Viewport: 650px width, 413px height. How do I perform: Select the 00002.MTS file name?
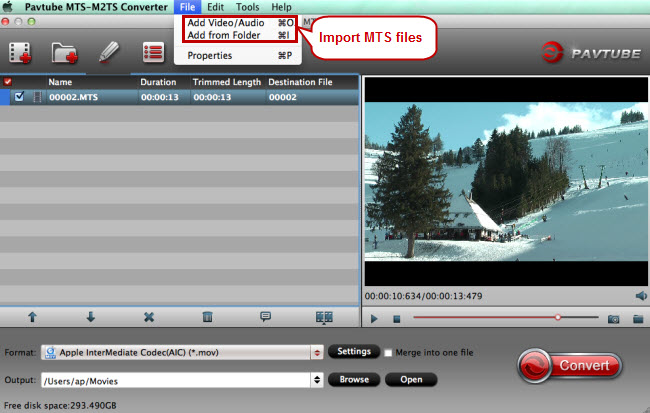click(x=73, y=97)
